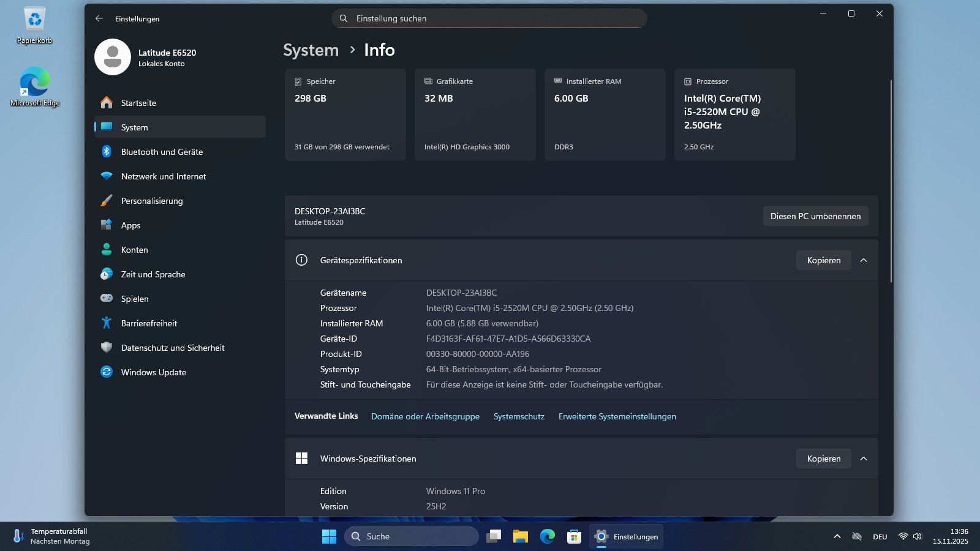980x551 pixels.
Task: Open the Windows Start button
Action: click(329, 536)
